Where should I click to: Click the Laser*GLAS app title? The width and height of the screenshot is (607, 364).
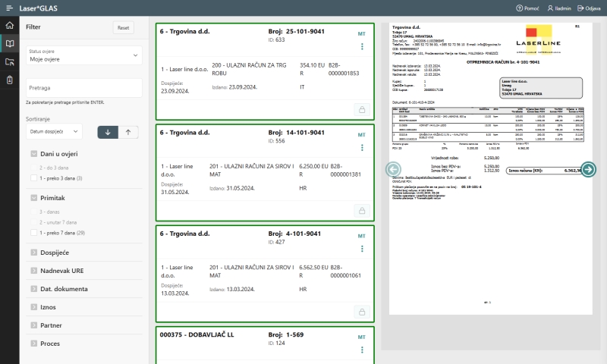coord(39,8)
